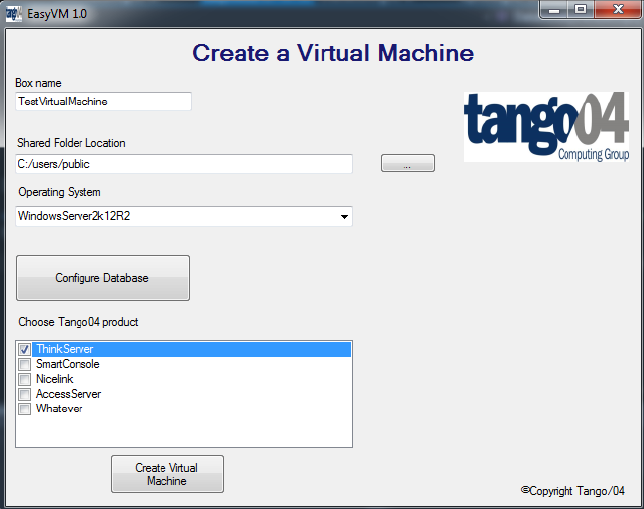This screenshot has height=509, width=644.
Task: Click Create Virtual Machine button
Action: 167,474
